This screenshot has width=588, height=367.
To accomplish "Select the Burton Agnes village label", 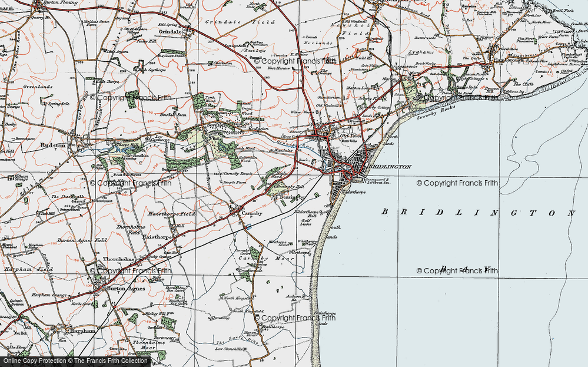I will pyautogui.click(x=125, y=289).
